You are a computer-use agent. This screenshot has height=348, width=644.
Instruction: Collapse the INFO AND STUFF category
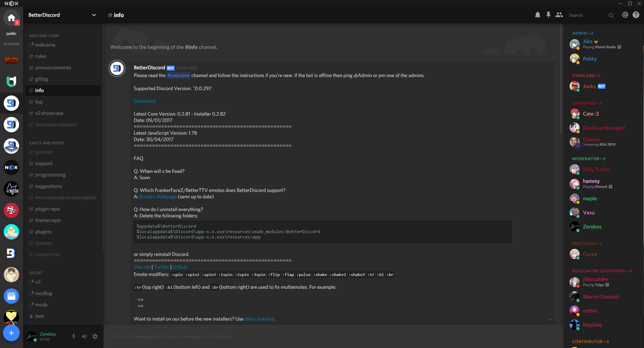pyautogui.click(x=44, y=36)
